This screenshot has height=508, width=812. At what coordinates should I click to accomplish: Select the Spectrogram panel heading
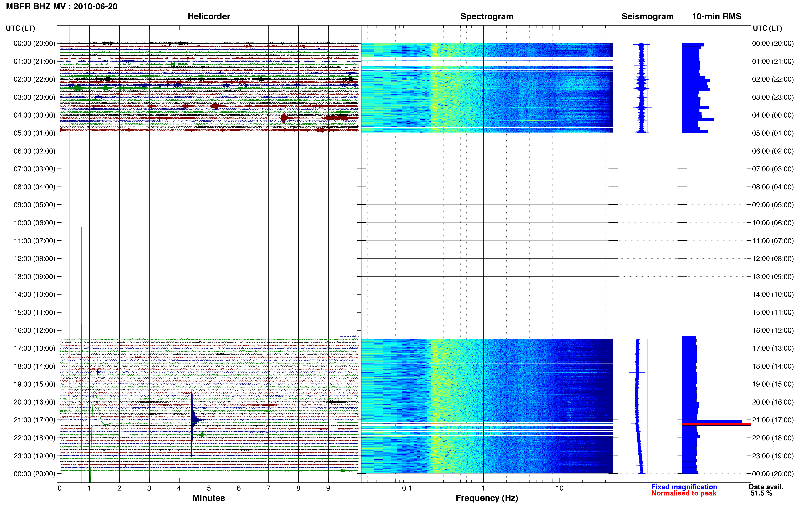487,16
